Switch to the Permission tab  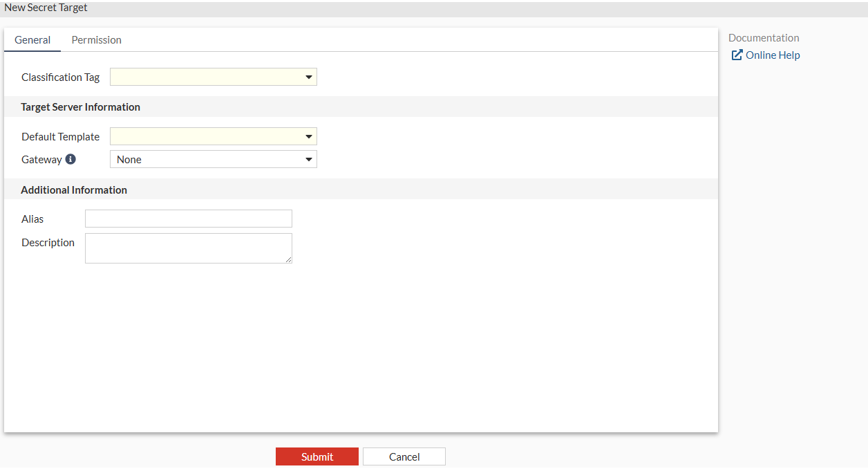click(x=97, y=40)
